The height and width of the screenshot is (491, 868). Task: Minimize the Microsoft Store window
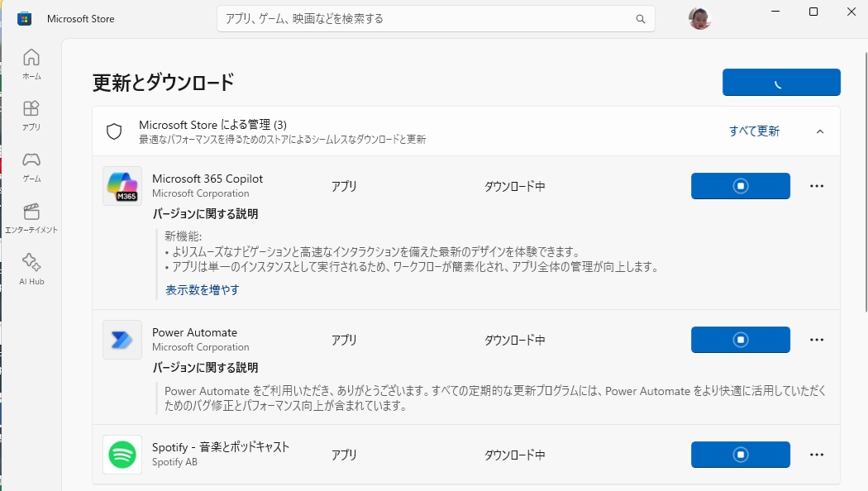[x=775, y=12]
